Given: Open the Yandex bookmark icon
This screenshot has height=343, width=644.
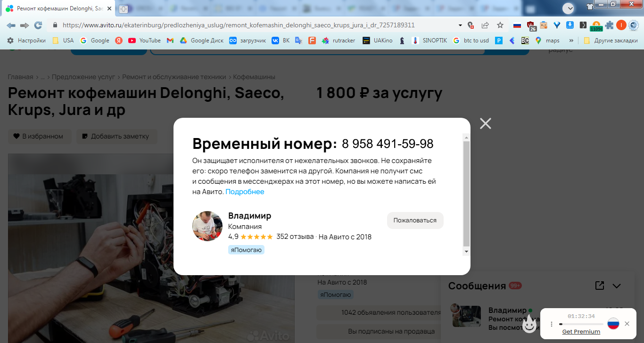Looking at the screenshot, I should click(119, 41).
